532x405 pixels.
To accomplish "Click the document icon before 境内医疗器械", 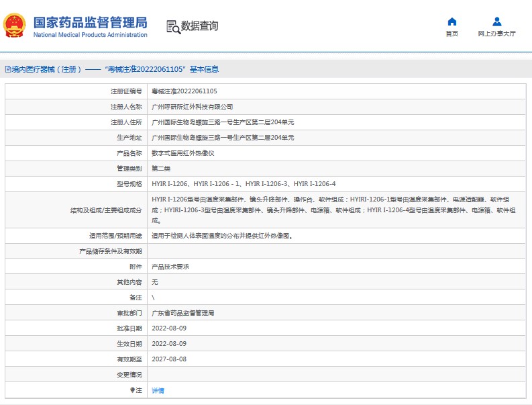I will pos(8,69).
